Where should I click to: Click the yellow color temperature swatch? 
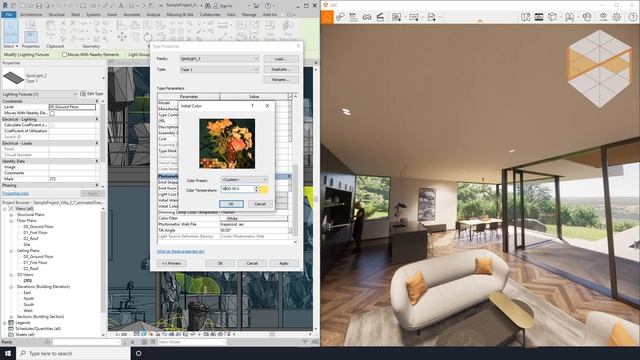(264, 189)
